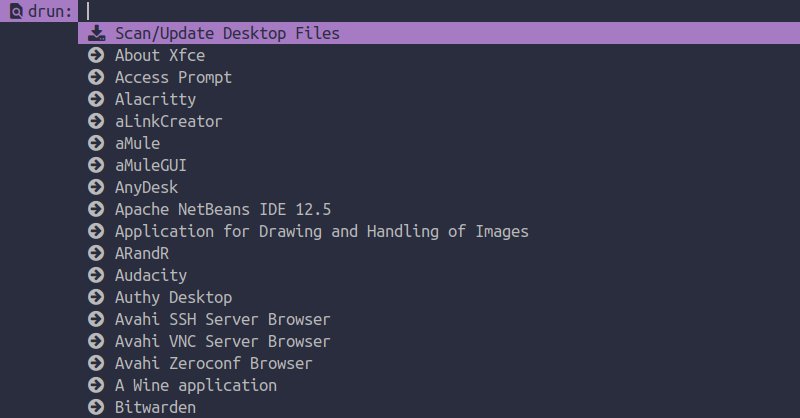Click the search magnifier icon before drun
This screenshot has width=800, height=418.
pyautogui.click(x=16, y=11)
